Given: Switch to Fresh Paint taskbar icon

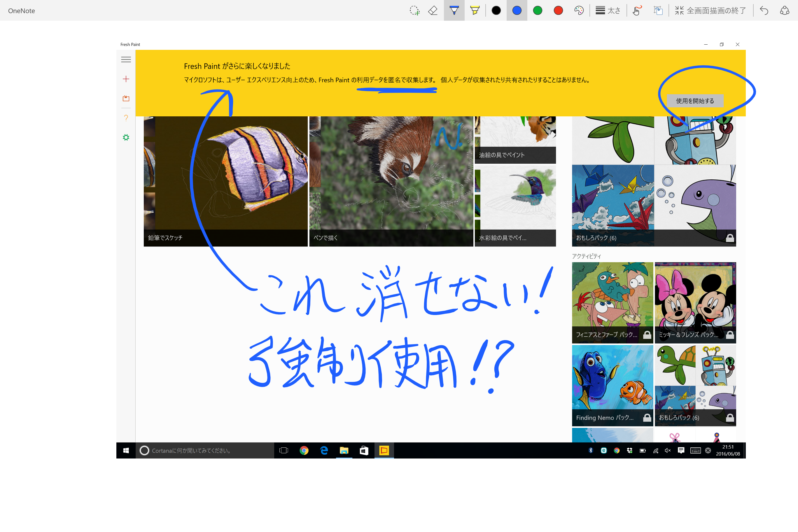Looking at the screenshot, I should pyautogui.click(x=384, y=450).
